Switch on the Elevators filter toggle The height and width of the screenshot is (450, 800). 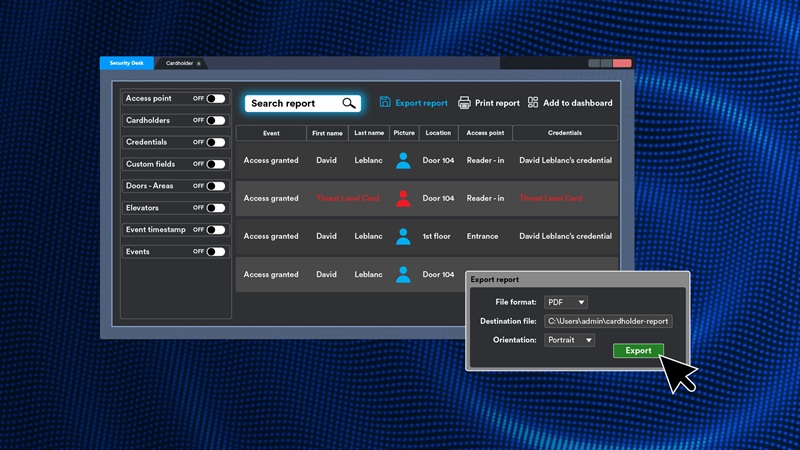pos(215,208)
